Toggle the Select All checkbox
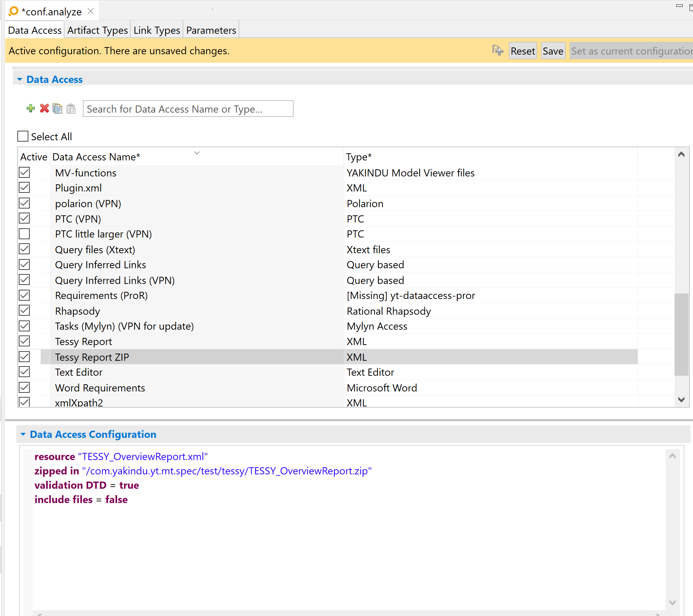 click(23, 137)
